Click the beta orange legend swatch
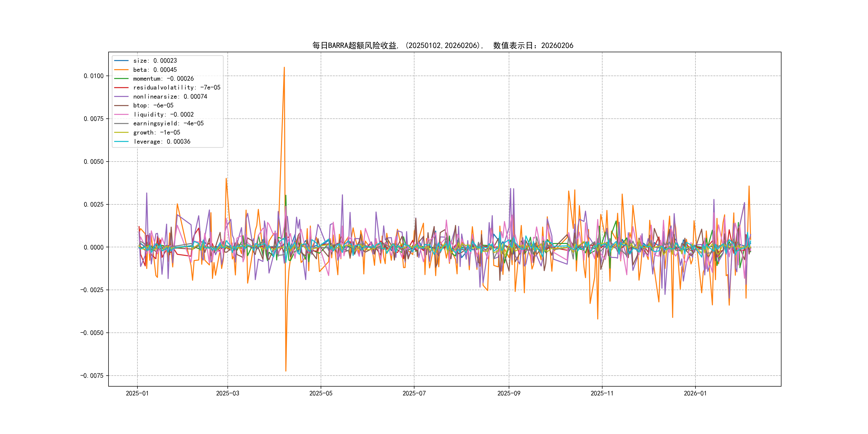 point(121,70)
